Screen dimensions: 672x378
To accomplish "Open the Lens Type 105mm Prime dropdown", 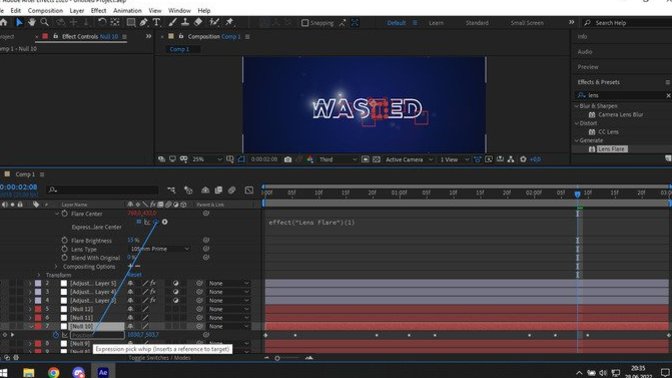I will tap(159, 249).
